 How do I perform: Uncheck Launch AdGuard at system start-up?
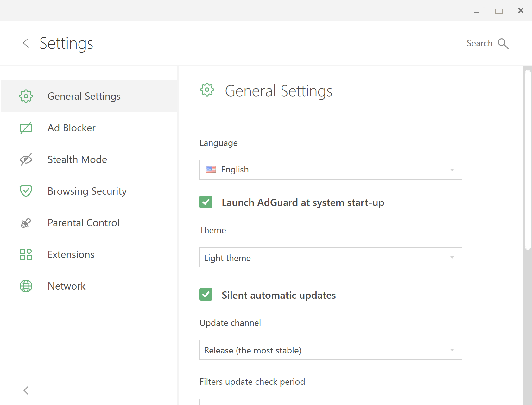pyautogui.click(x=206, y=202)
